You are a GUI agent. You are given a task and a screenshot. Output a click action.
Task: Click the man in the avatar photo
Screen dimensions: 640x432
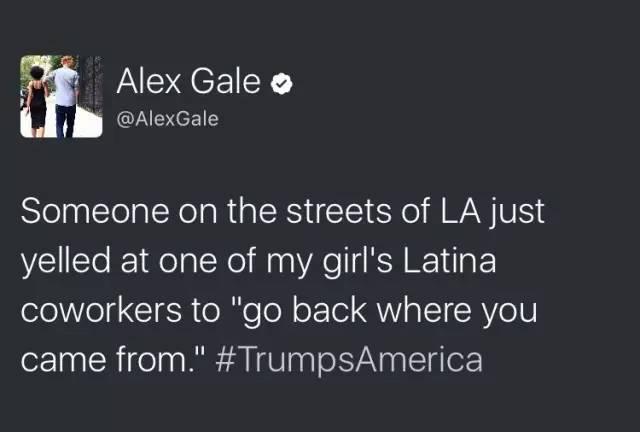pyautogui.click(x=65, y=96)
